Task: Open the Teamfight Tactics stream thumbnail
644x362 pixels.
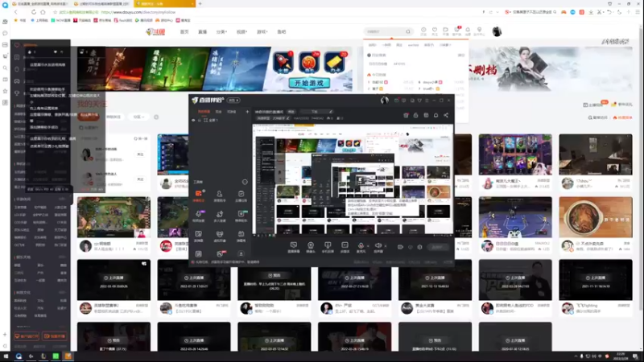Action: point(114,217)
